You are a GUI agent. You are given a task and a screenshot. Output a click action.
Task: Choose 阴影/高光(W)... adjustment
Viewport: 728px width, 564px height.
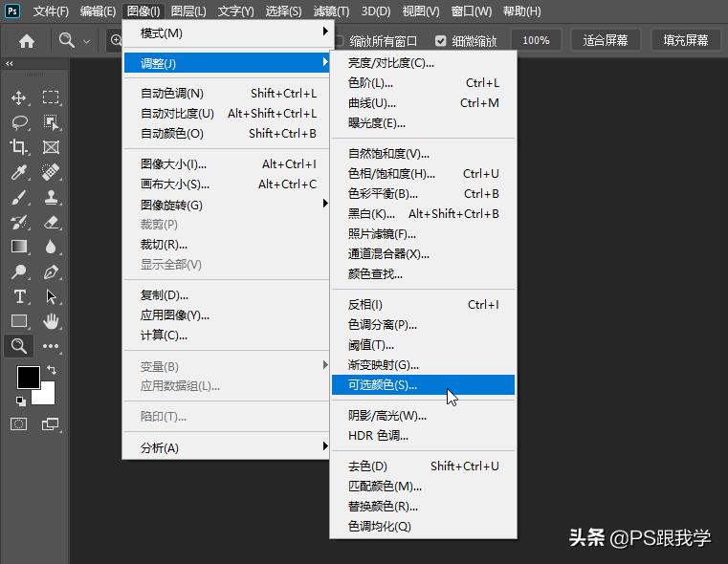423,415
